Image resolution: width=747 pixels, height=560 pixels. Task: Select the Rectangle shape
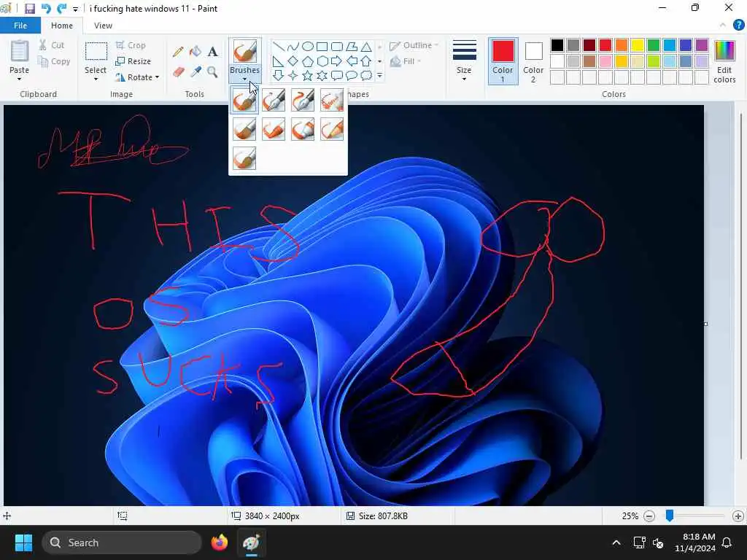click(322, 46)
